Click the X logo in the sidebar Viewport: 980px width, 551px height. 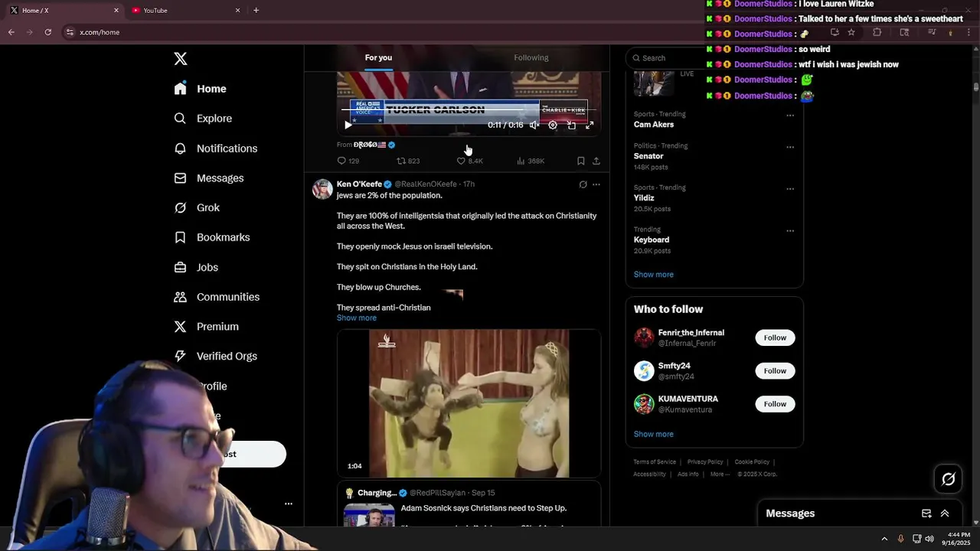coord(180,59)
